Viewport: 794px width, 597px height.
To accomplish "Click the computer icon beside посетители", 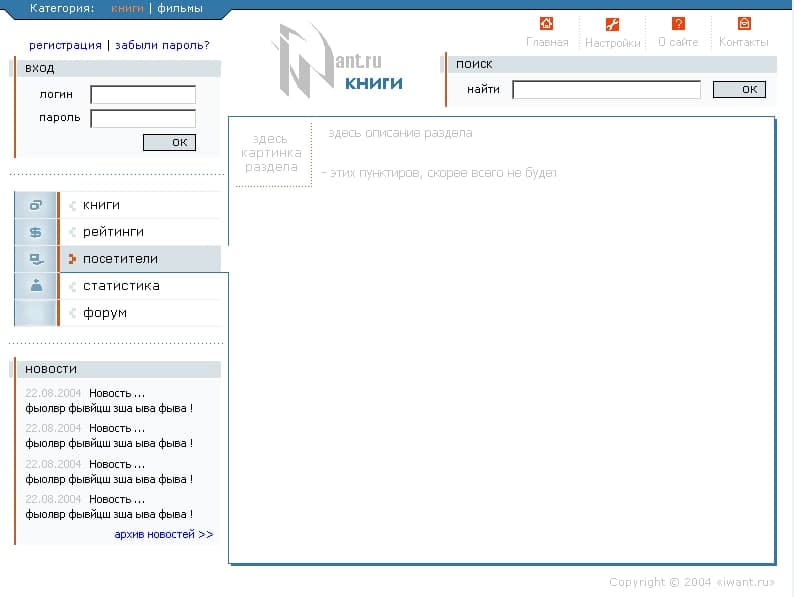I will click(36, 259).
